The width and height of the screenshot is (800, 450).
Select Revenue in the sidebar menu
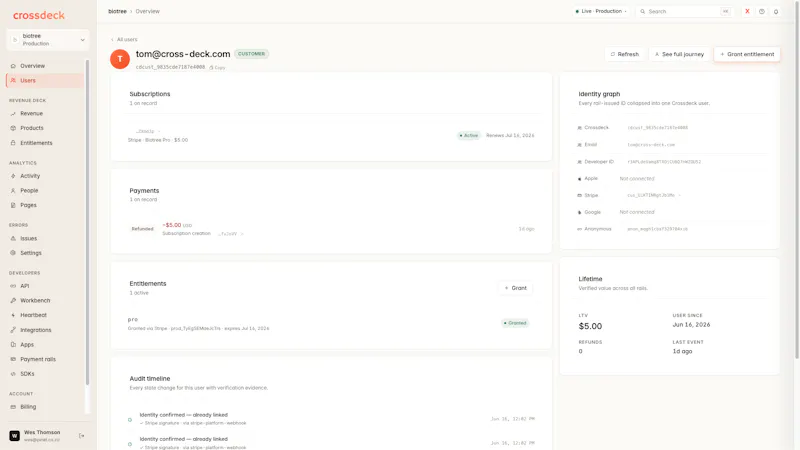pyautogui.click(x=32, y=114)
